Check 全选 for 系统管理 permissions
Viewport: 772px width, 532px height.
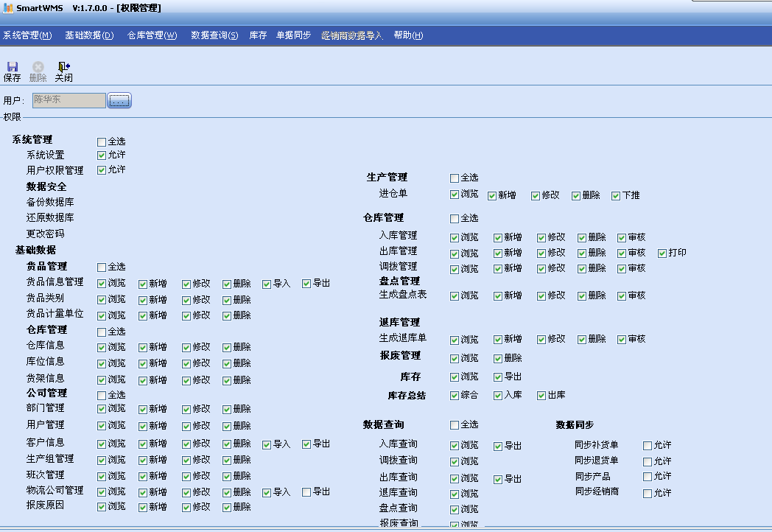[102, 141]
